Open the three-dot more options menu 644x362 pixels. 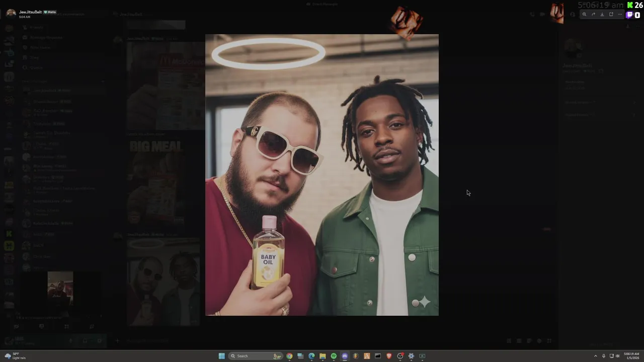620,14
